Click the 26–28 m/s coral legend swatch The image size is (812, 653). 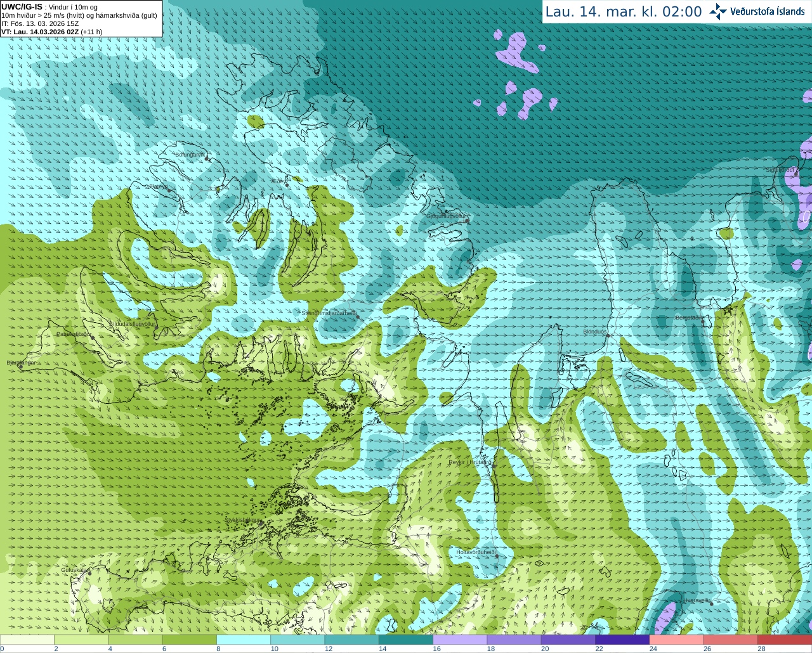[730, 640]
